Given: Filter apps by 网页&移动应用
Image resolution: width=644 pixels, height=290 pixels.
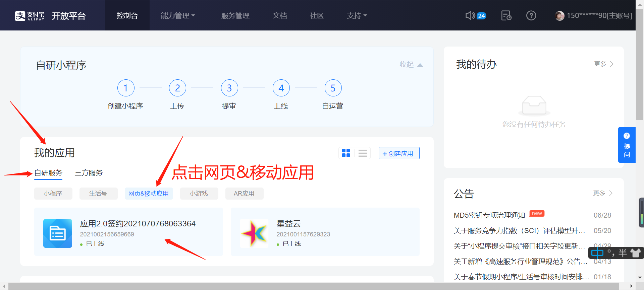Looking at the screenshot, I should [149, 194].
